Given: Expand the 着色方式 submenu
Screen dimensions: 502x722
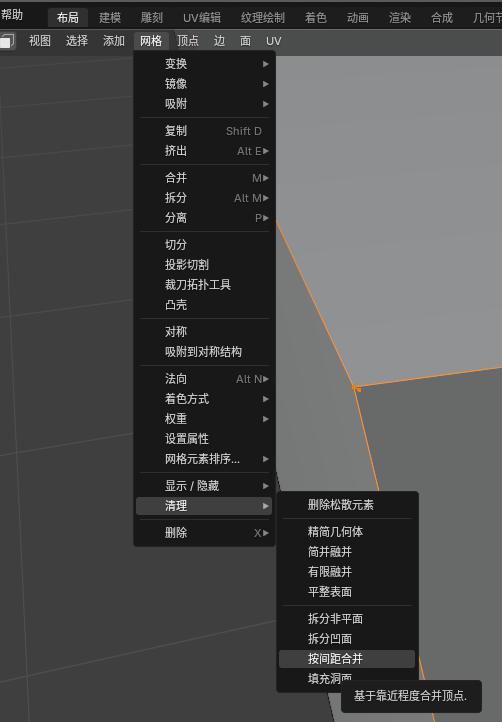Looking at the screenshot, I should [204, 399].
